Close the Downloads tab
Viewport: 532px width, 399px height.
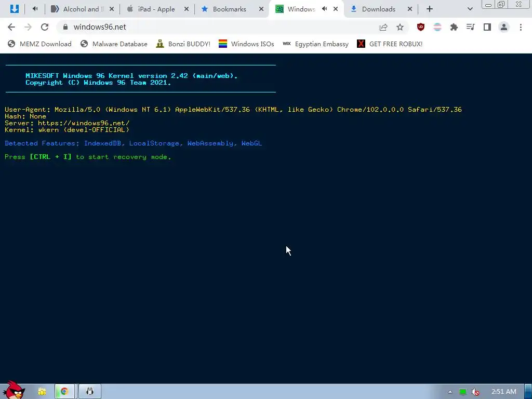pyautogui.click(x=410, y=9)
